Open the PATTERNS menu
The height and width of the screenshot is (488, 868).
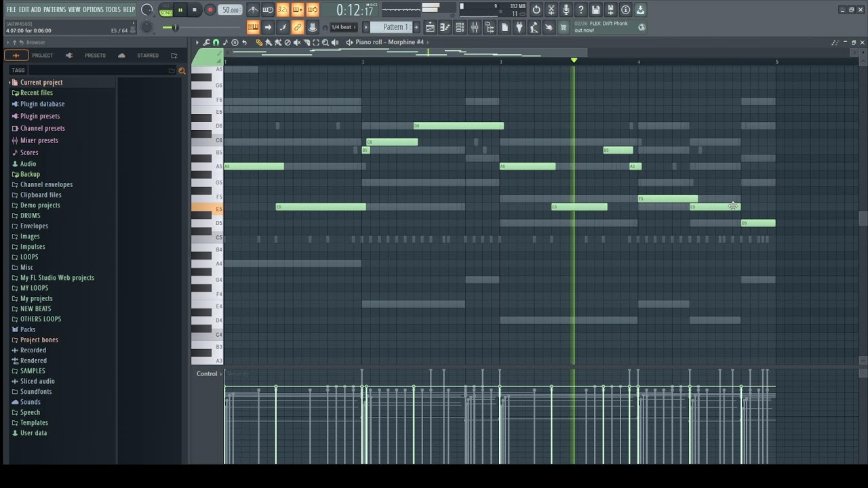(55, 9)
